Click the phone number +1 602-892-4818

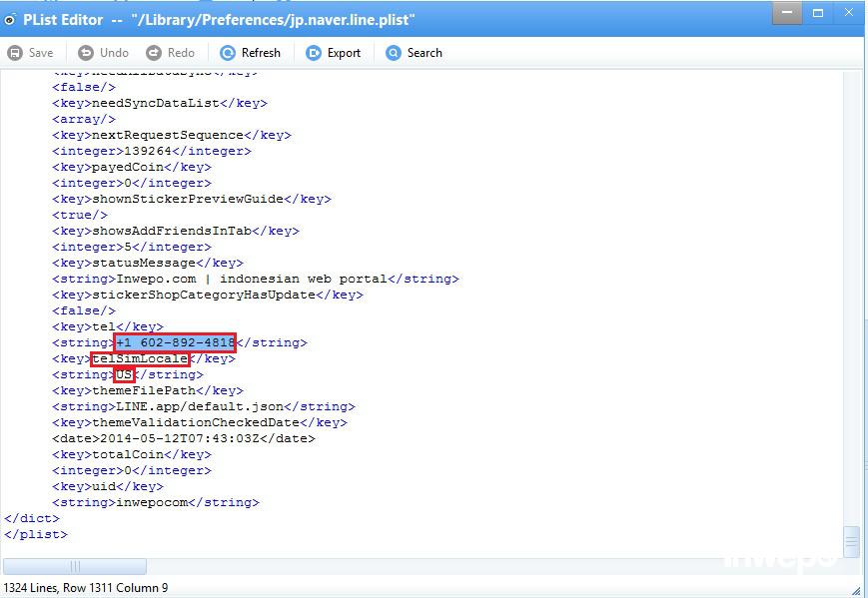[176, 343]
